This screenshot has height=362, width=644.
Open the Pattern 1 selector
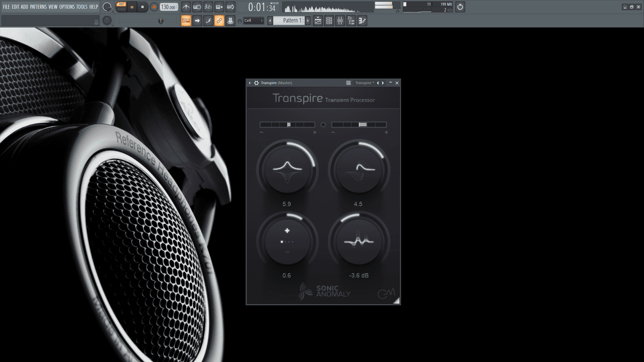289,21
